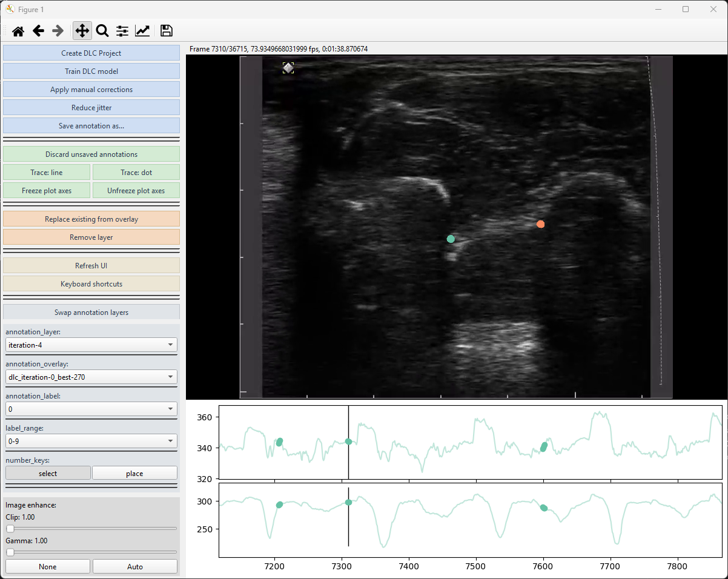
Task: Click the current-frame marker in lower plot
Action: (x=348, y=502)
